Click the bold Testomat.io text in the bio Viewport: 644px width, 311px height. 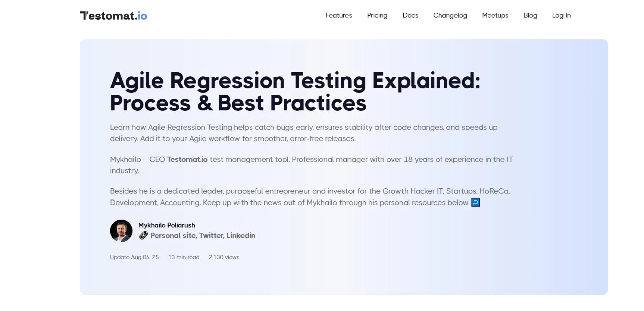pyautogui.click(x=187, y=159)
